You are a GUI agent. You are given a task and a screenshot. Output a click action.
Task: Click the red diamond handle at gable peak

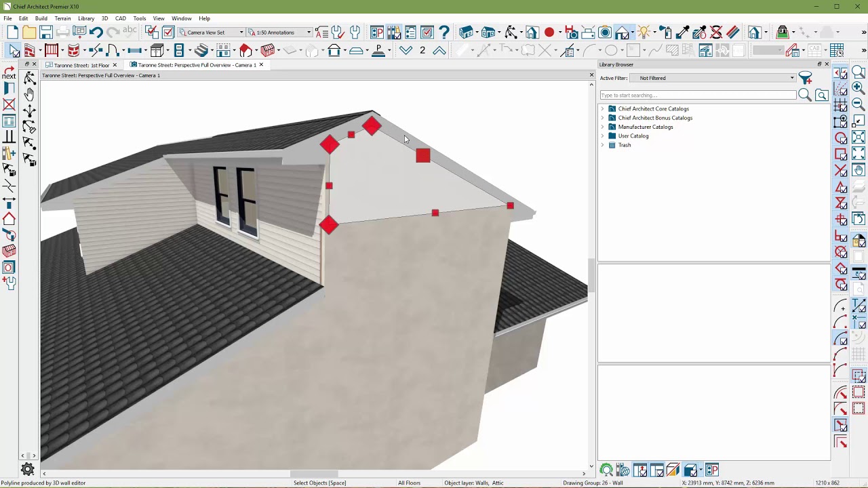[372, 126]
